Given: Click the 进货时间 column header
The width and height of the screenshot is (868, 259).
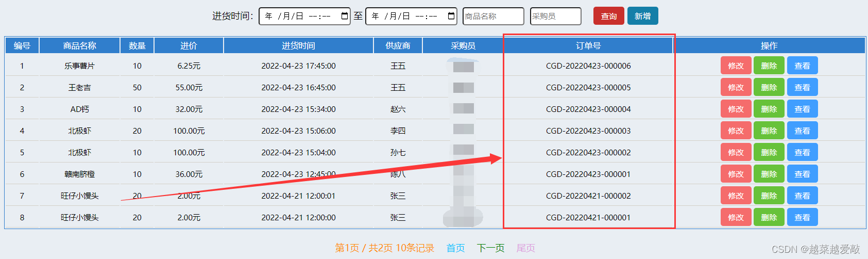Looking at the screenshot, I should (x=298, y=45).
